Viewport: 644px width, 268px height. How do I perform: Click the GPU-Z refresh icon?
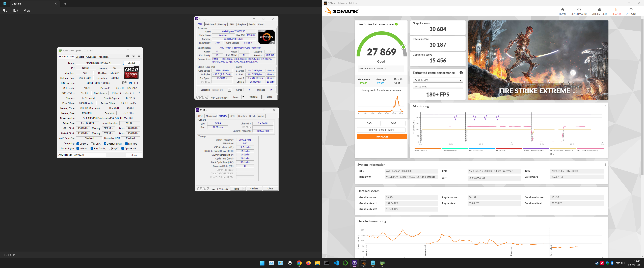pos(133,56)
